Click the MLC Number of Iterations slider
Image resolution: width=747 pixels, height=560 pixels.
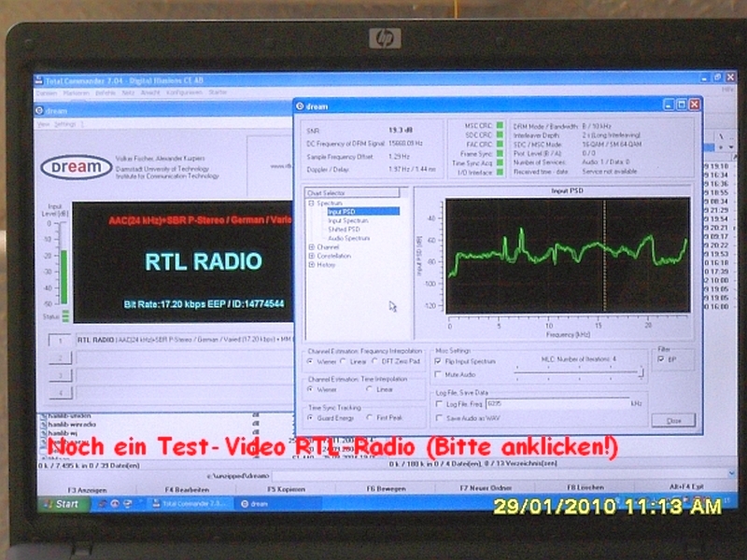(x=580, y=372)
